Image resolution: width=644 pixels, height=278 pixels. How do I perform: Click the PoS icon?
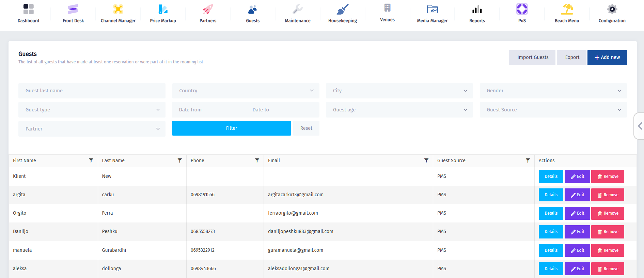(x=522, y=9)
